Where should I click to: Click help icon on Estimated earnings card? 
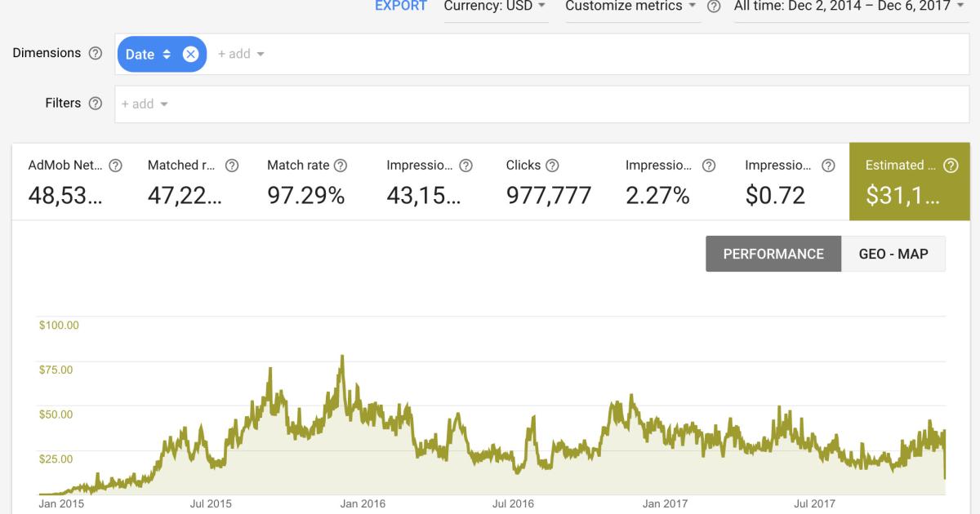pos(951,166)
